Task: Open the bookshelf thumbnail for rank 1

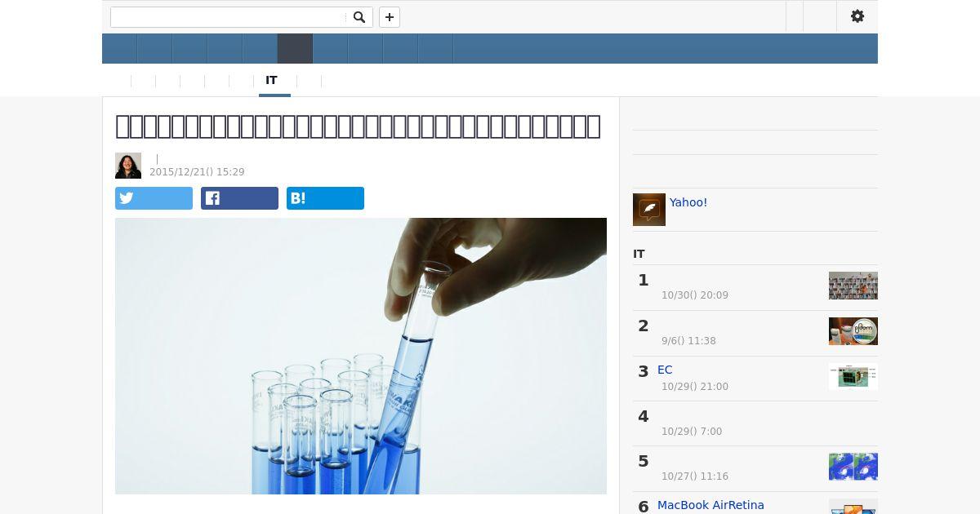Action: (853, 286)
